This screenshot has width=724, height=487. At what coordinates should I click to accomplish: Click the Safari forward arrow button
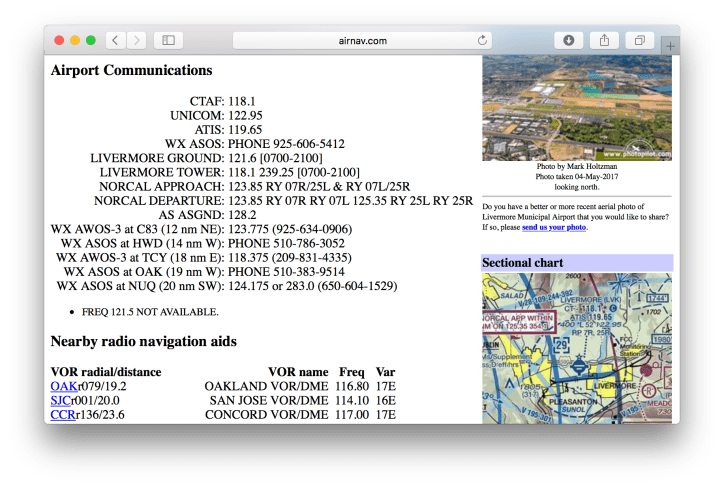pyautogui.click(x=136, y=41)
